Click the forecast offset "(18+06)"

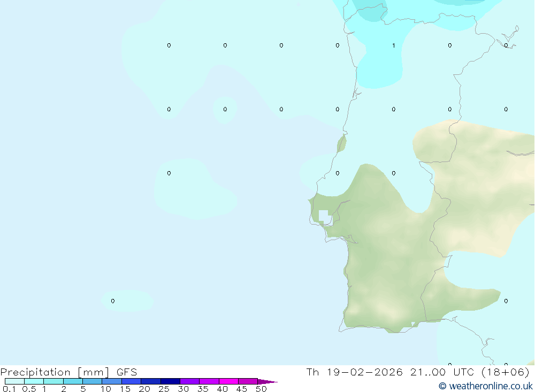point(506,372)
